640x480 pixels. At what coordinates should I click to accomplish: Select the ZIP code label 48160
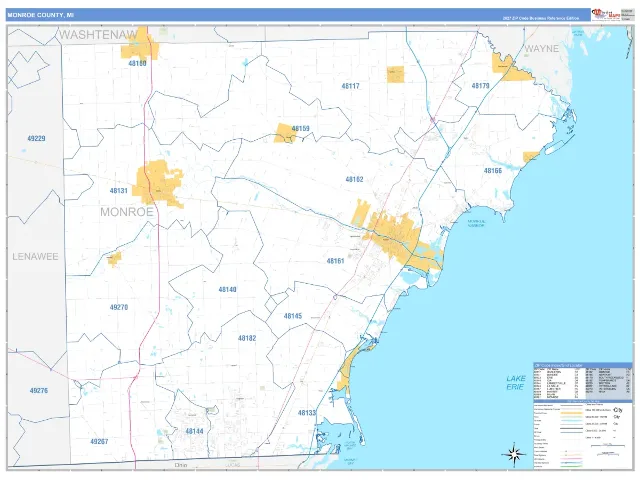pyautogui.click(x=137, y=63)
